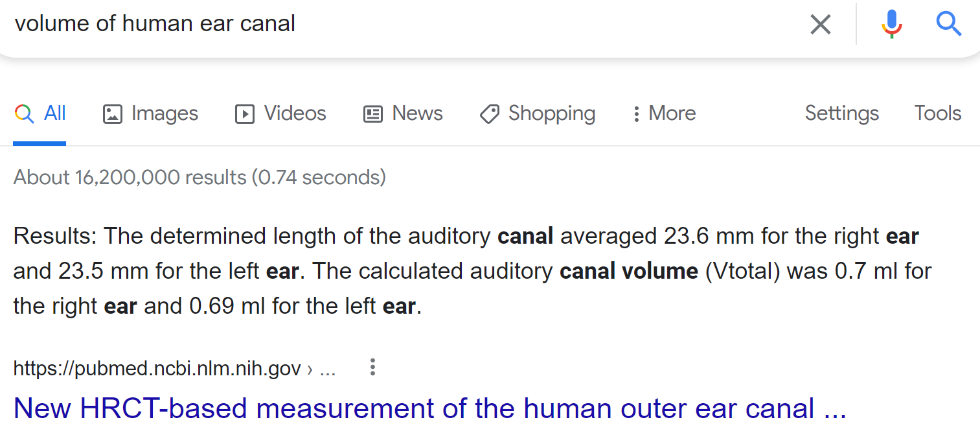The width and height of the screenshot is (980, 433).
Task: Open the three-dot menu beside pubmed URL
Action: [x=372, y=368]
